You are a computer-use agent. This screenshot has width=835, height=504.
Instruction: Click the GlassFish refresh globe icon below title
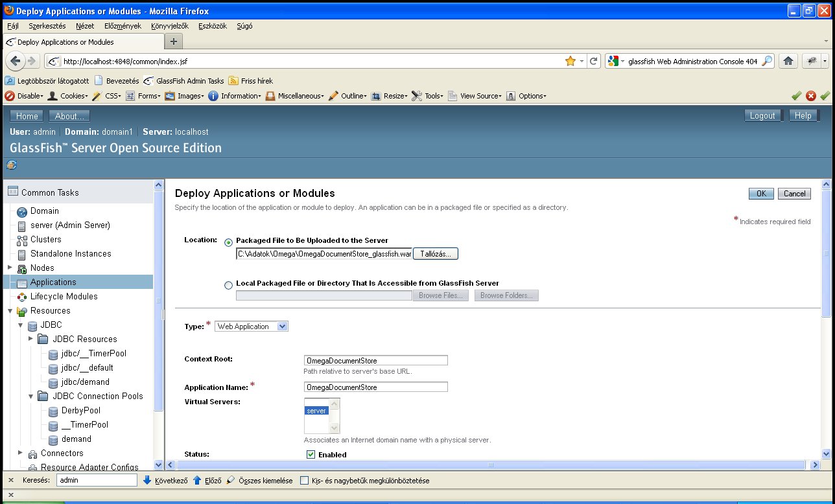(x=12, y=165)
